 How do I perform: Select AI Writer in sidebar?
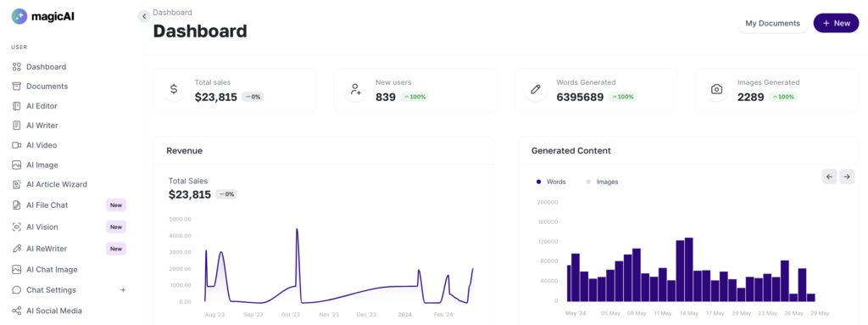(42, 126)
